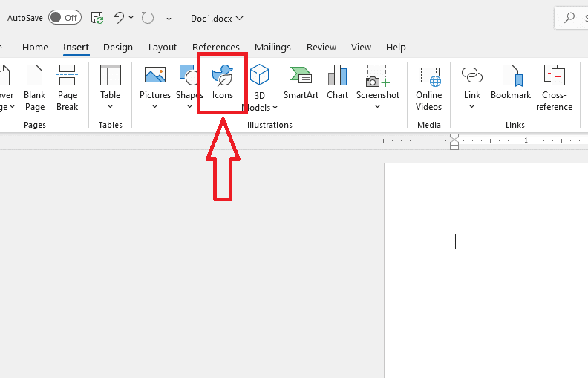
Task: Open the Help tab
Action: click(396, 48)
